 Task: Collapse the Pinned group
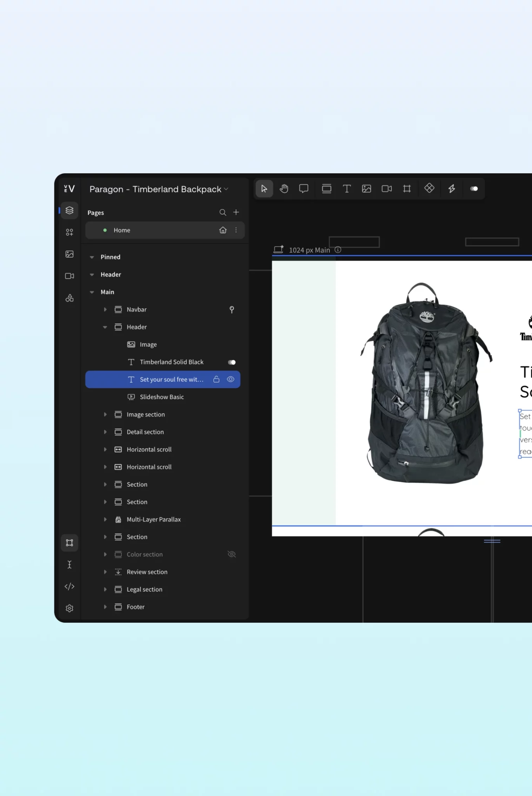point(92,257)
